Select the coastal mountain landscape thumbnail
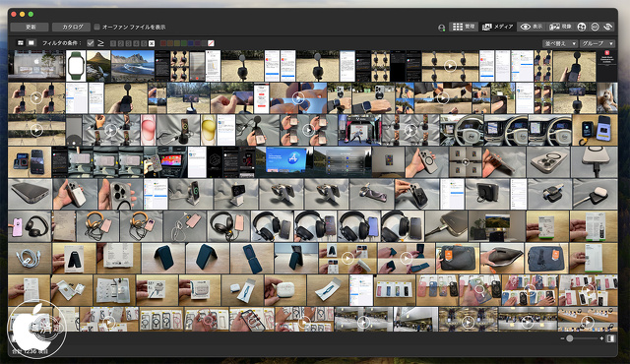The height and width of the screenshot is (364, 630). point(133,66)
